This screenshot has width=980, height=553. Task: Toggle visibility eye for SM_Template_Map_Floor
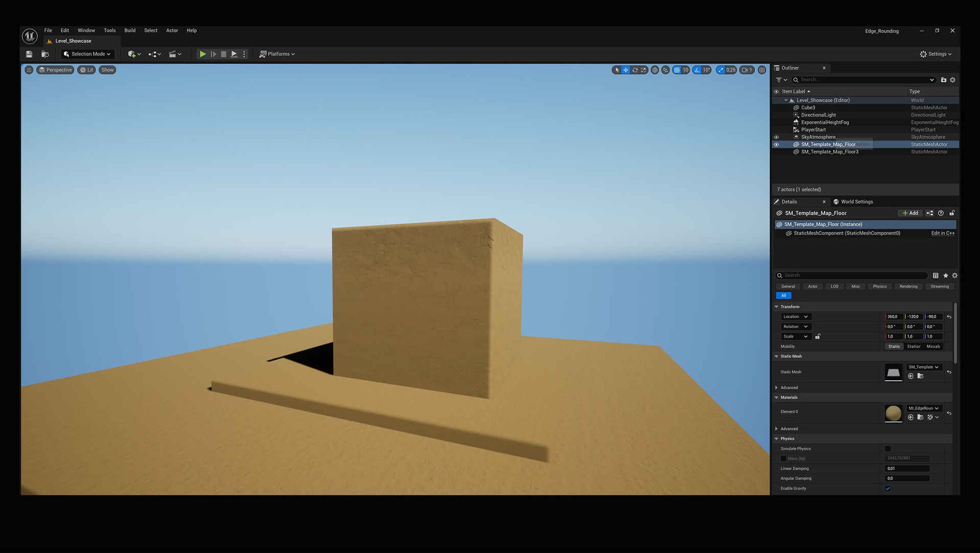tap(777, 145)
